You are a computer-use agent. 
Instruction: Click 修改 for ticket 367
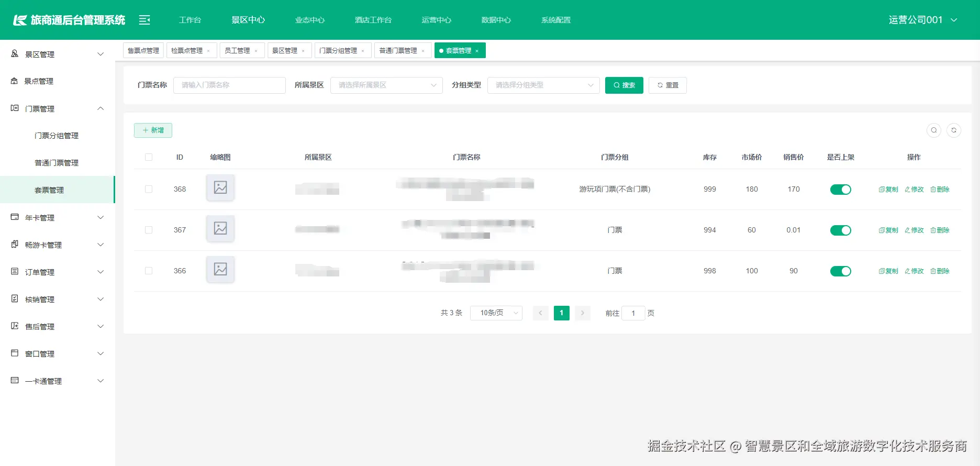(914, 230)
